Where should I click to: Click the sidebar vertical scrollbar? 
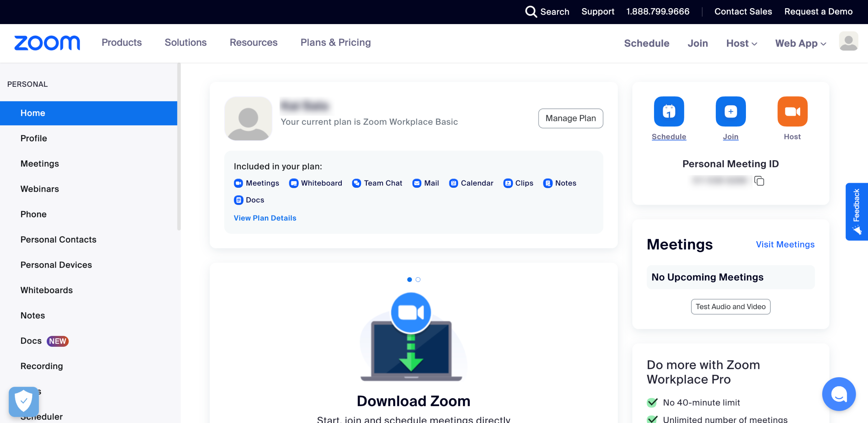(179, 146)
